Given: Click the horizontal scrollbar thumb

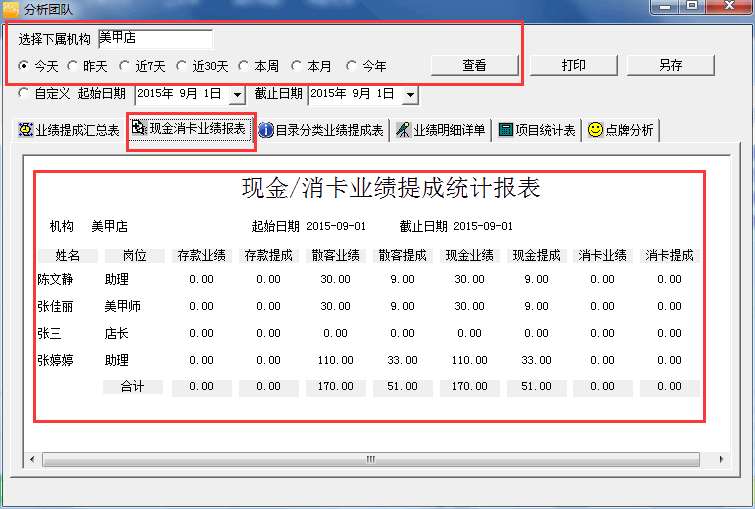Looking at the screenshot, I should [371, 459].
